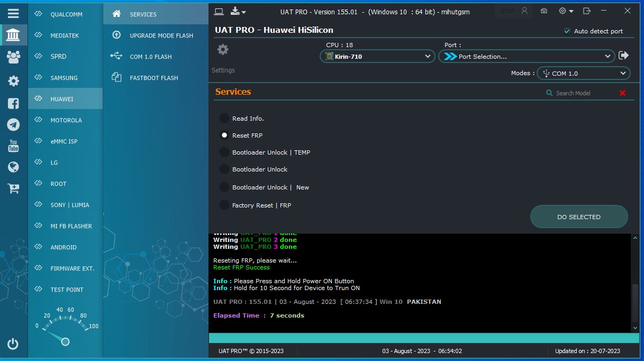The height and width of the screenshot is (361, 644).
Task: Click the Services home icon
Action: tap(116, 14)
